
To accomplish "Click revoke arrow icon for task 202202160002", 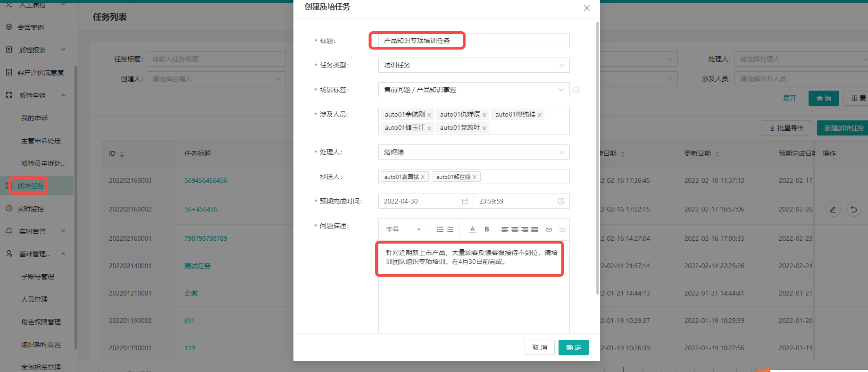I will [x=853, y=209].
